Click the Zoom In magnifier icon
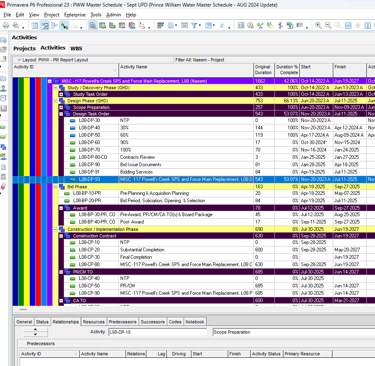Screen dimensions: 375x366 click(318, 26)
